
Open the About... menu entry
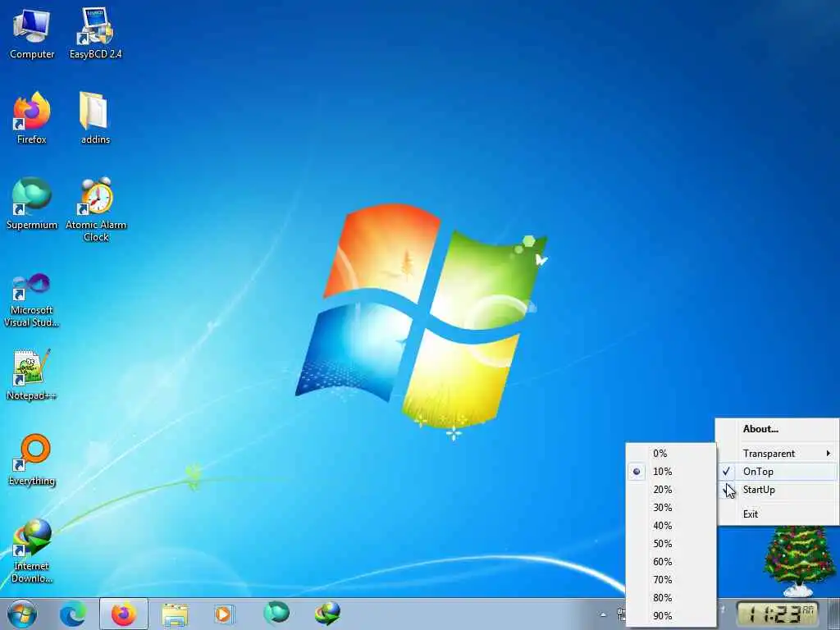pyautogui.click(x=778, y=428)
